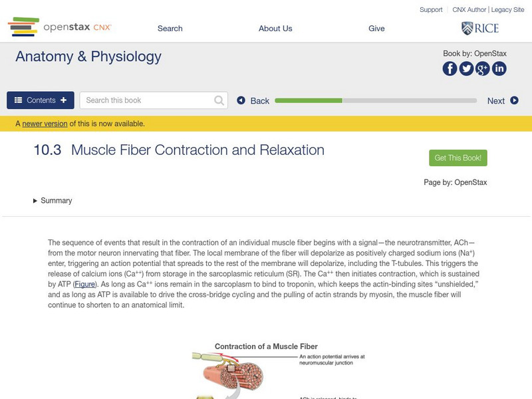This screenshot has height=399, width=532.
Task: Click the Rice University logo
Action: click(x=479, y=28)
